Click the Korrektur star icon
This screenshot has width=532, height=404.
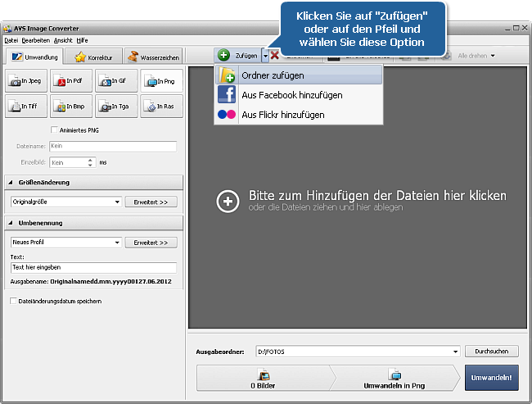click(x=80, y=57)
